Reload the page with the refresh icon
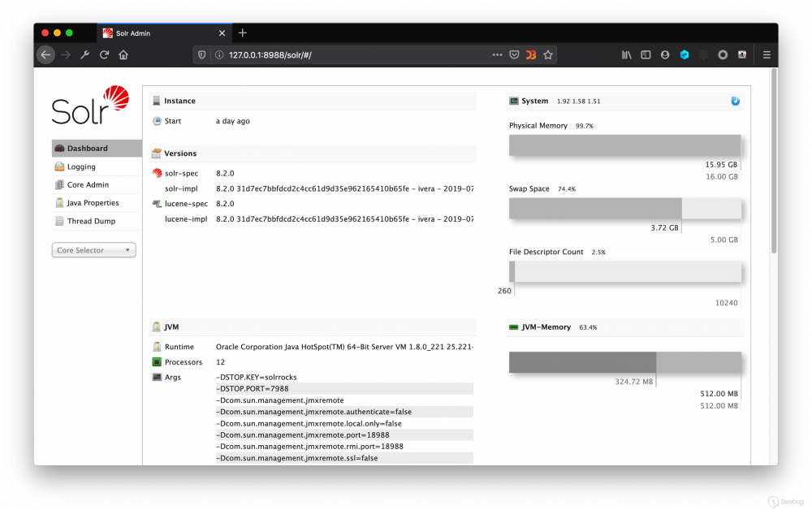Screen dimensions: 812x510 pos(105,54)
